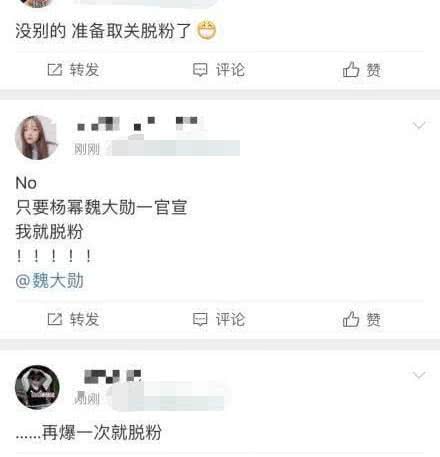Tap the repost icon on the first post

[55, 70]
